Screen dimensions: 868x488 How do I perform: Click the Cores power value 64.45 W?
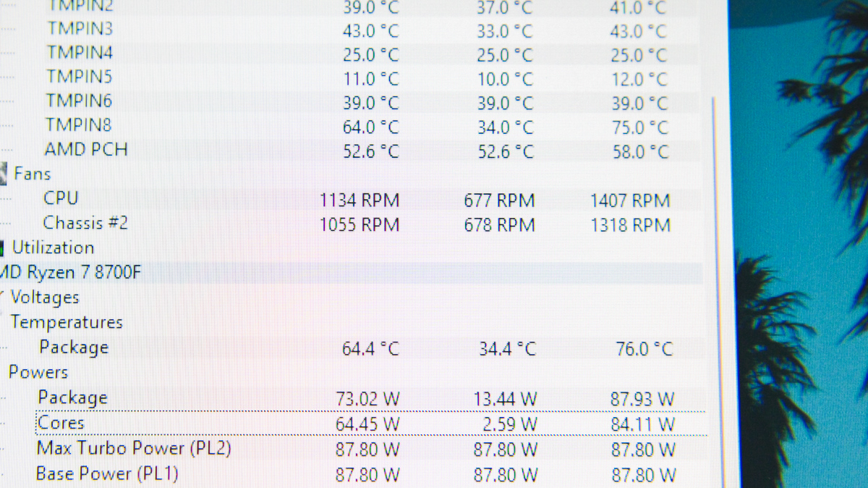pos(368,424)
